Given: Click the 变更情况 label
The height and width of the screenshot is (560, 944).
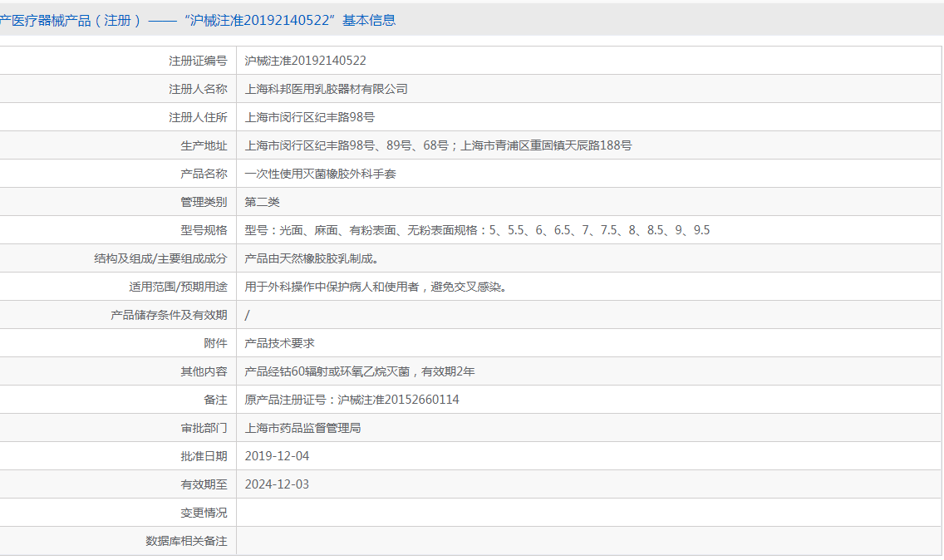Looking at the screenshot, I should 204,513.
